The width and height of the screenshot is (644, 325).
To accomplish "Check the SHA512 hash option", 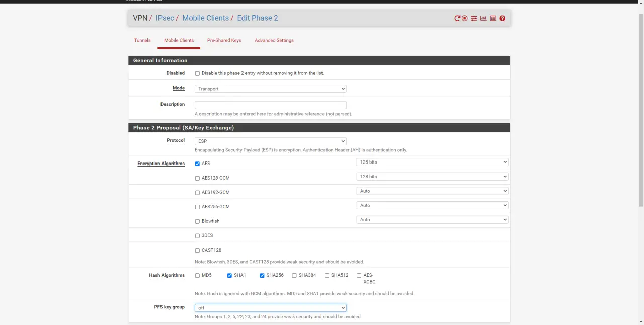I will (327, 276).
